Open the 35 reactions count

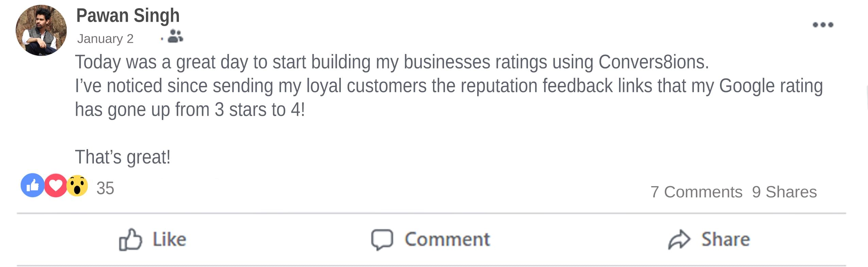coord(105,188)
